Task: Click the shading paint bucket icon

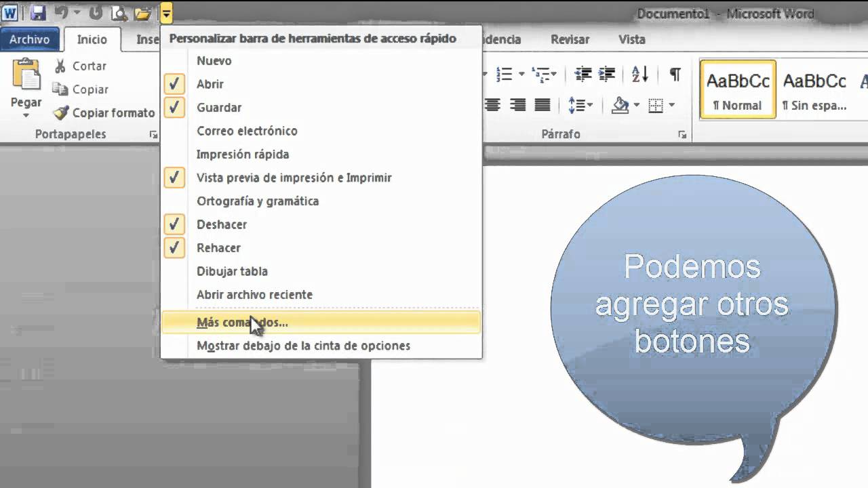Action: pyautogui.click(x=620, y=105)
